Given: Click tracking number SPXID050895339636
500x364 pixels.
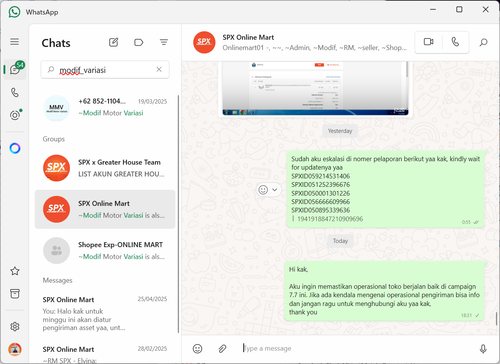Looking at the screenshot, I should 320,210.
